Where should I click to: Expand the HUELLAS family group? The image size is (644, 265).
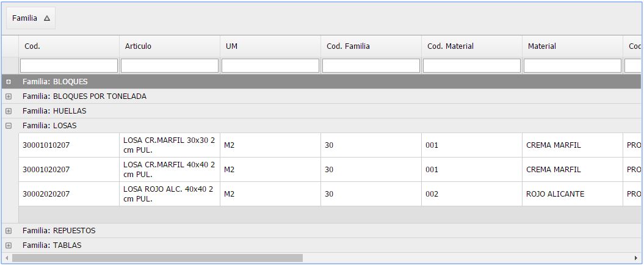click(x=8, y=111)
